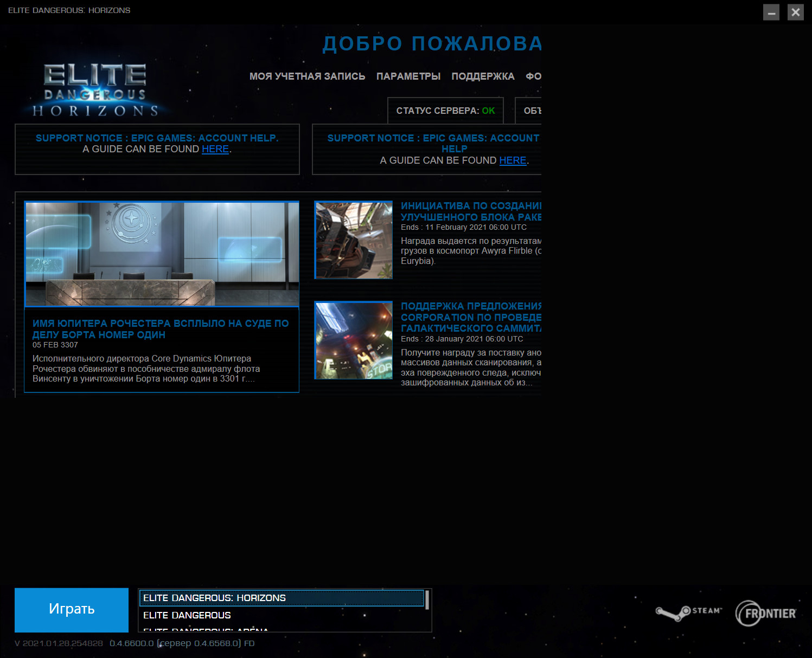Open headline ИМЯ ЮПИТЕРА РОЧЕСТЕРА news article
This screenshot has width=812, height=658.
[x=161, y=329]
